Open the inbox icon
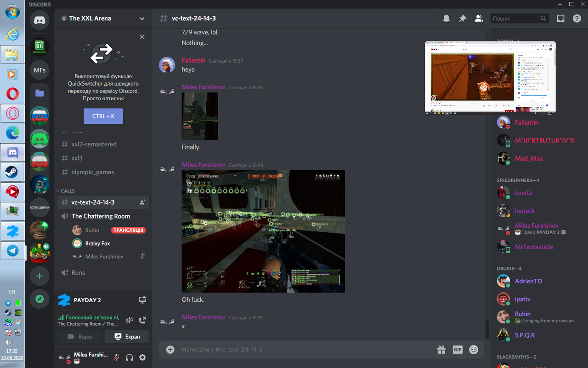588x368 pixels. [560, 18]
